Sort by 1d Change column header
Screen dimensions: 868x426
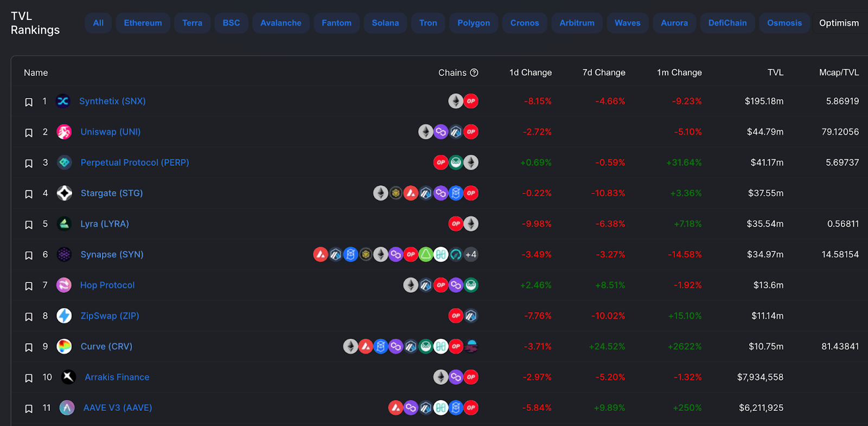click(531, 73)
